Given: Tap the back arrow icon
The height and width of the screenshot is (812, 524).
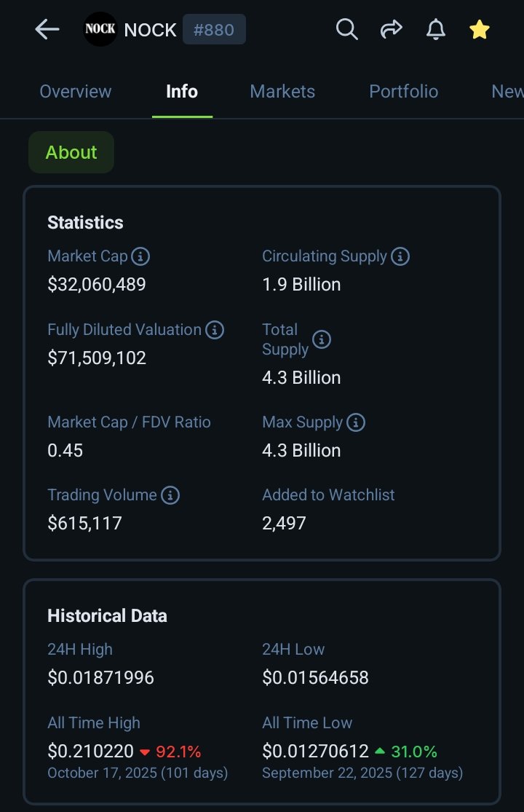Looking at the screenshot, I should tap(47, 30).
